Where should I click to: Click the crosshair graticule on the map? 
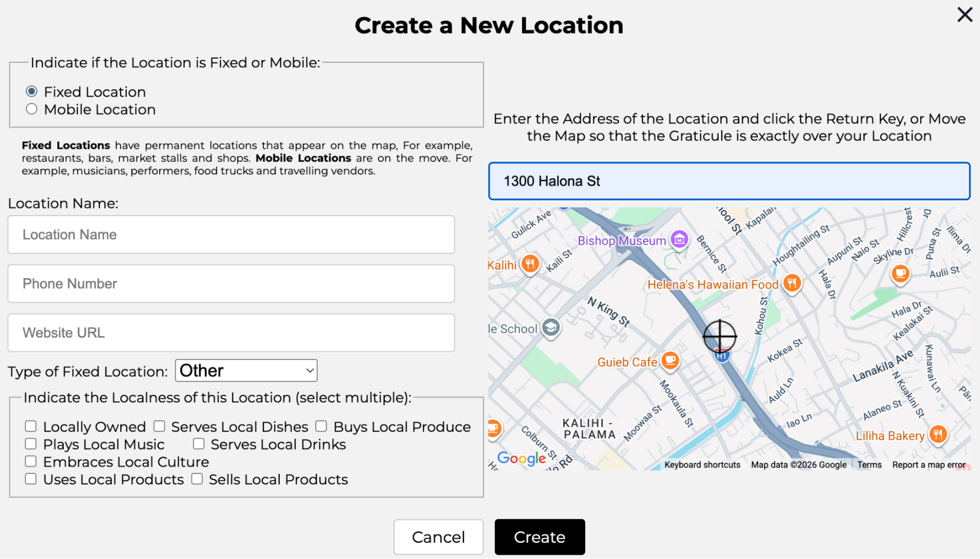click(x=720, y=336)
